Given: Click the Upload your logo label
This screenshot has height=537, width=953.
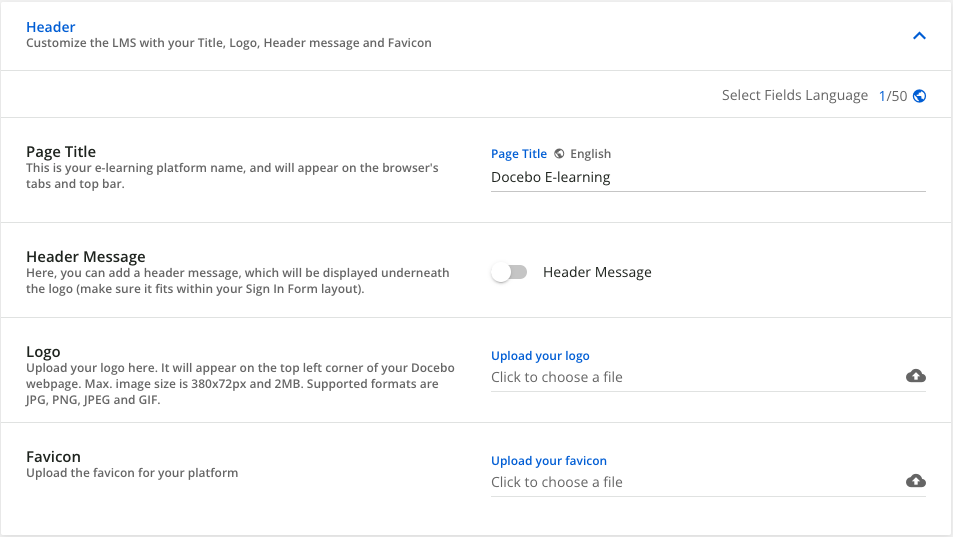Looking at the screenshot, I should (540, 356).
